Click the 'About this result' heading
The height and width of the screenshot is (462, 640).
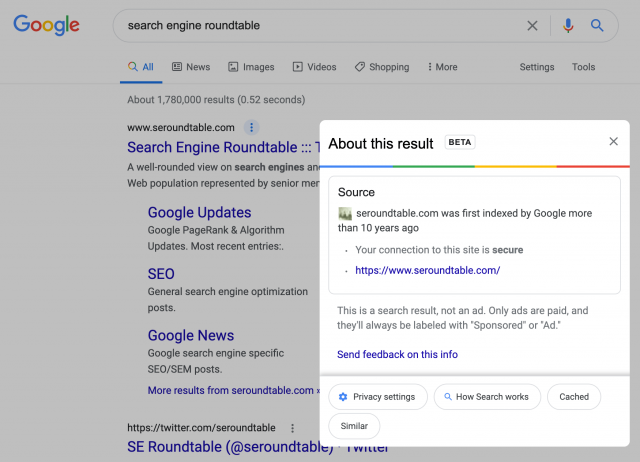click(381, 144)
